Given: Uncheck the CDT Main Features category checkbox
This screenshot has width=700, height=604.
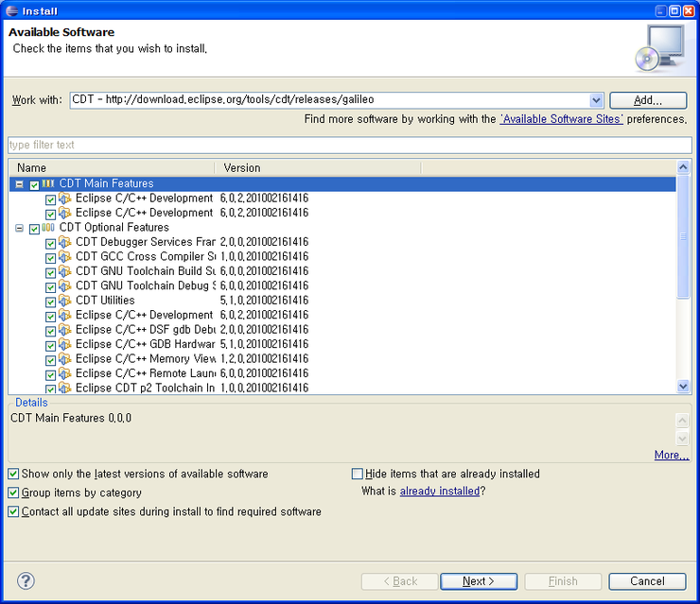Looking at the screenshot, I should [34, 184].
